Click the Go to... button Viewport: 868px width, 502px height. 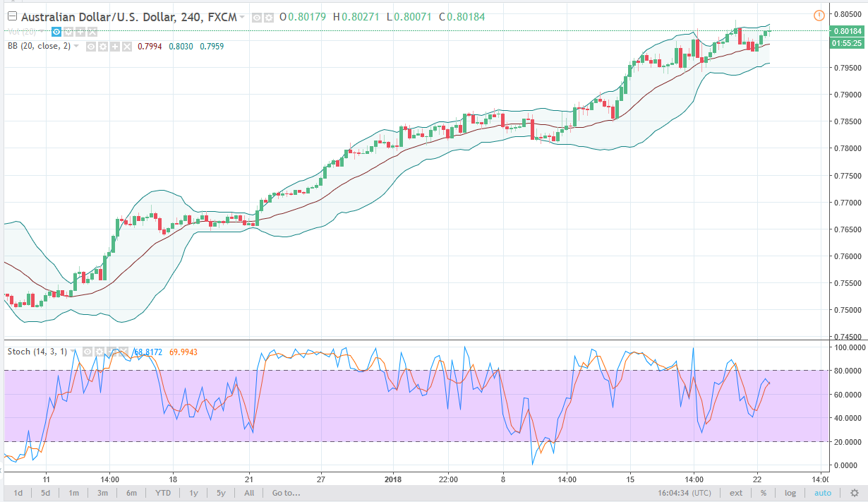point(287,493)
